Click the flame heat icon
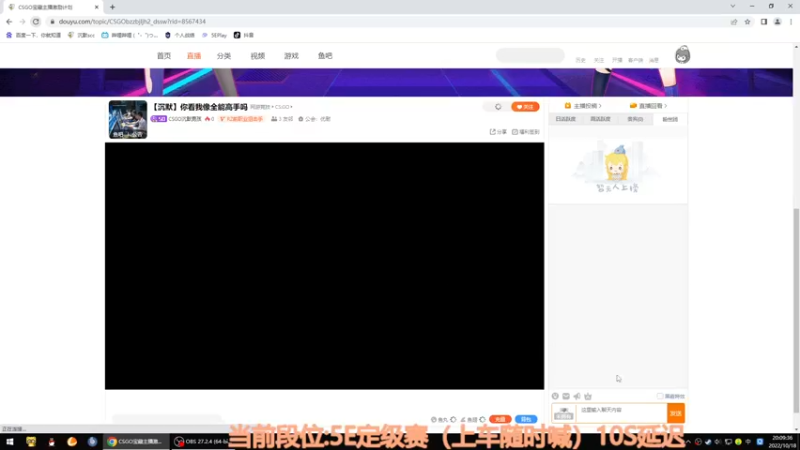 coord(208,119)
